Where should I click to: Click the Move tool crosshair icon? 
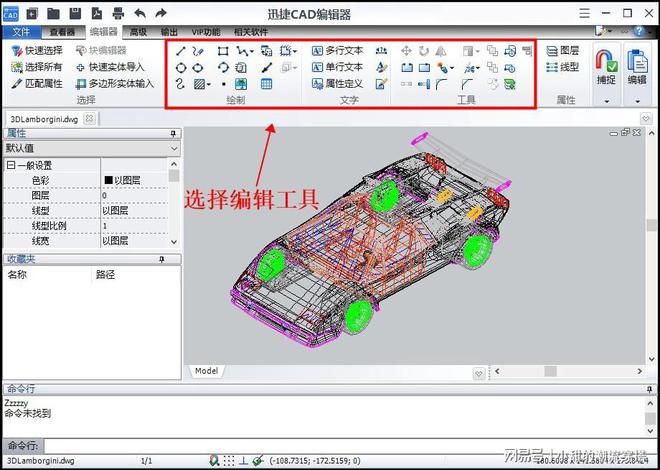click(x=406, y=51)
